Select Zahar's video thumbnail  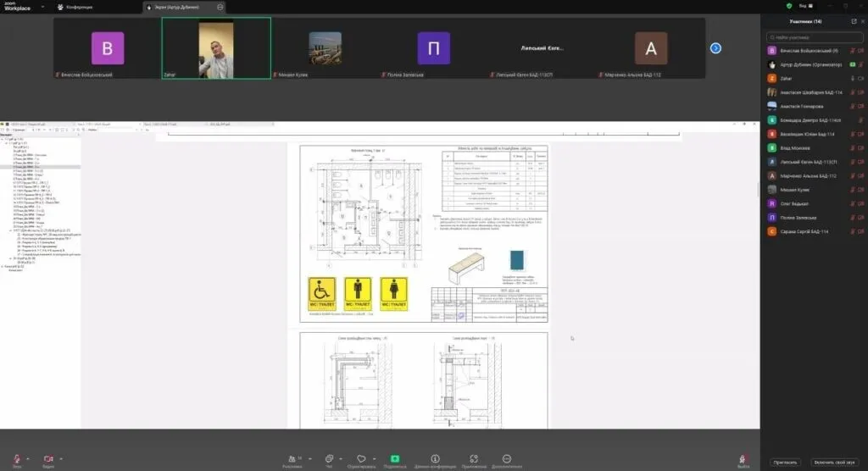tap(216, 48)
